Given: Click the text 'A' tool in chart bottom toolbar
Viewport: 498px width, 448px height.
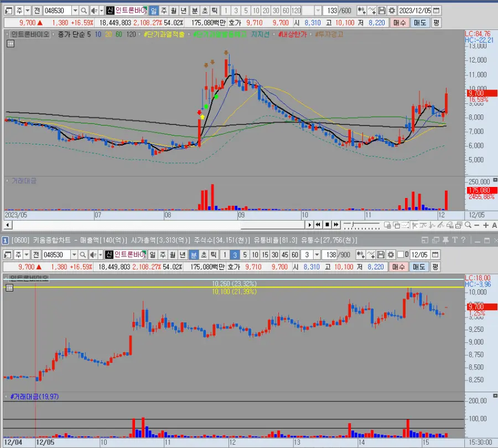Looking at the screenshot, I should (x=494, y=225).
